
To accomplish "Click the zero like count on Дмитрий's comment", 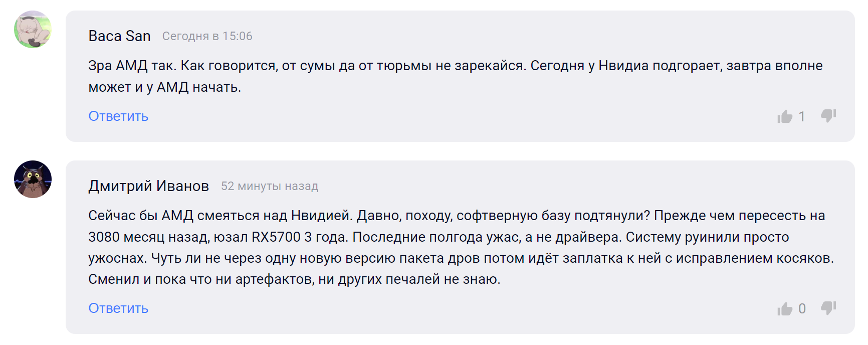I will pyautogui.click(x=802, y=309).
